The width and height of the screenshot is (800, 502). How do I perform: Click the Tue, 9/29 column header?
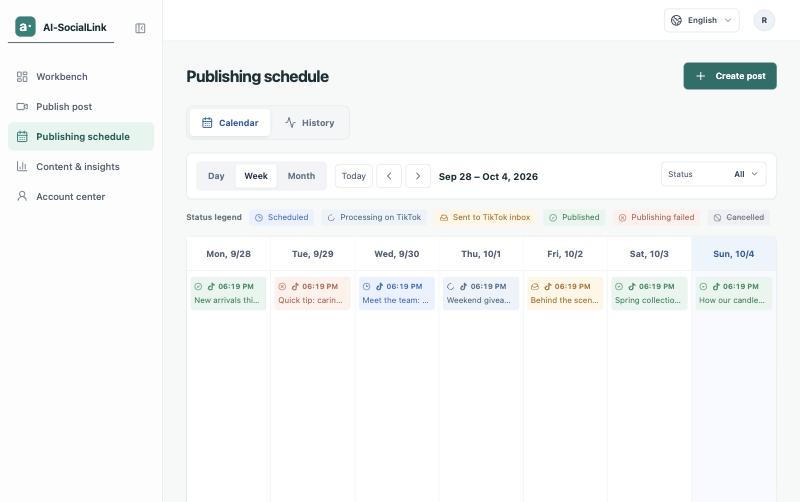tap(313, 254)
